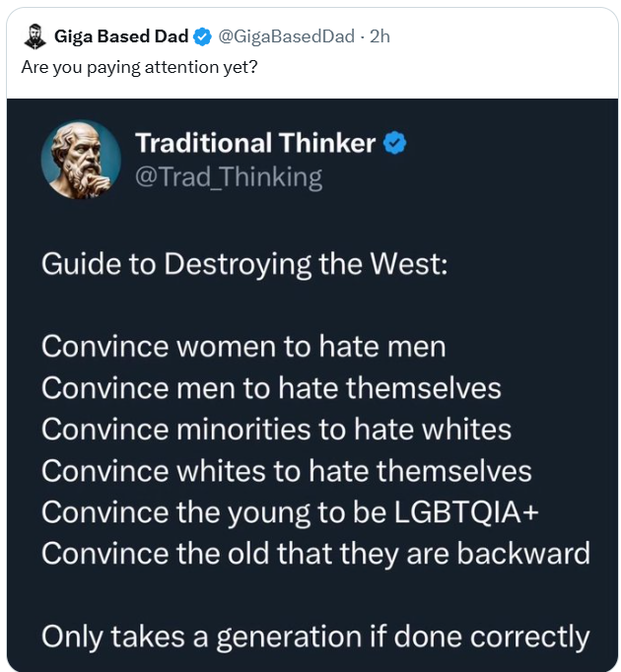Click the line "Only takes a generation if done correctly"
This screenshot has height=672, width=621.
[x=315, y=637]
